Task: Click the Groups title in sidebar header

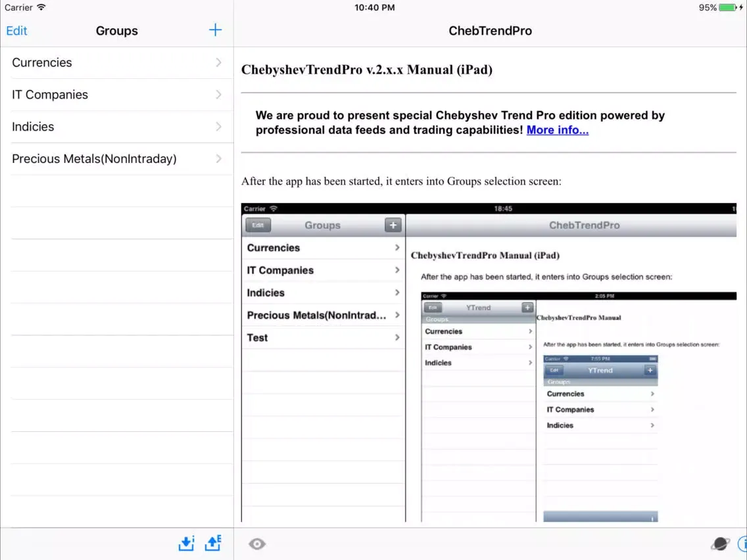Action: click(117, 31)
